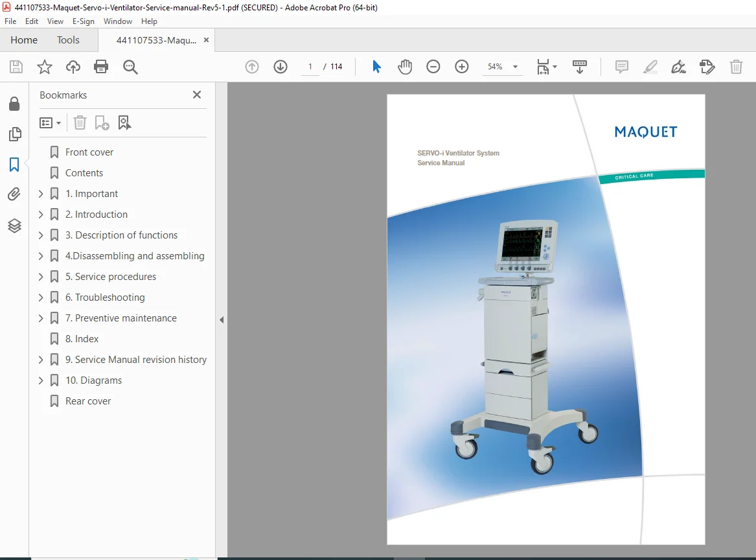Collapse navigation pane with arrow handle
Viewport: 756px width, 560px height.
point(222,320)
